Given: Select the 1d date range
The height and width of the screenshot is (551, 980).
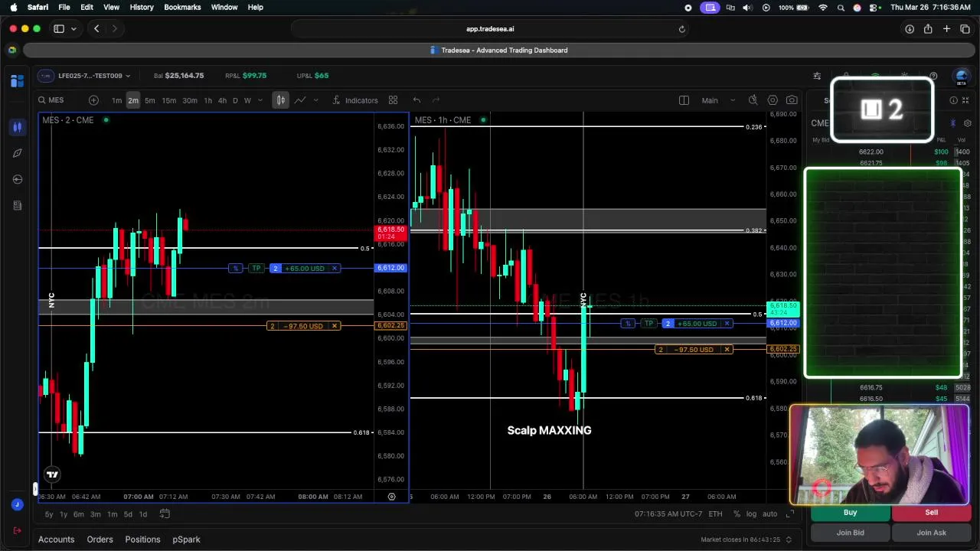Looking at the screenshot, I should pos(142,514).
